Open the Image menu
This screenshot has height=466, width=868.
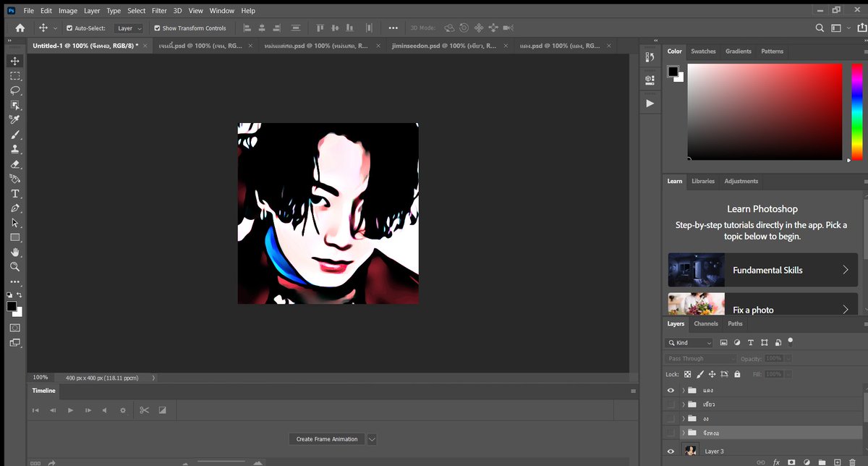[x=68, y=11]
